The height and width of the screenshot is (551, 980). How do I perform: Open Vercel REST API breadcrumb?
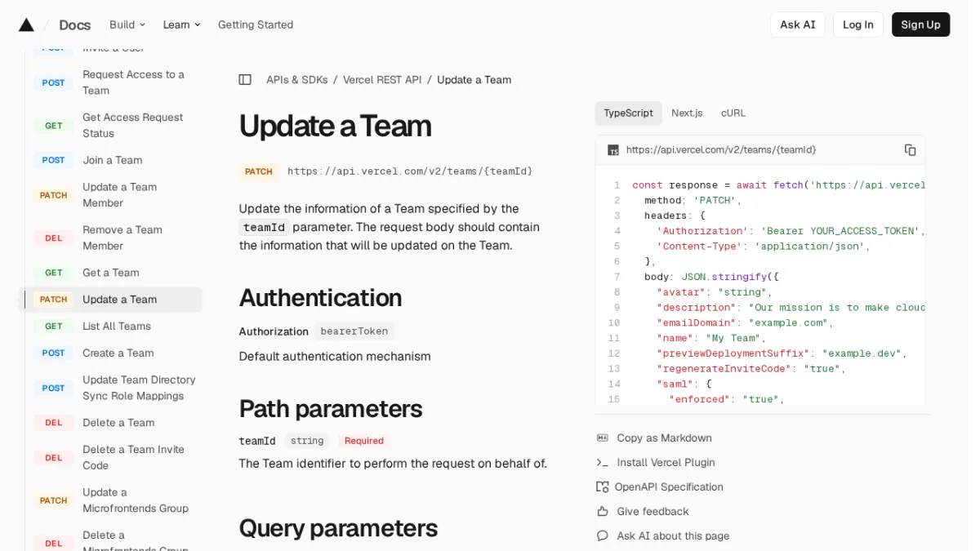[x=382, y=80]
